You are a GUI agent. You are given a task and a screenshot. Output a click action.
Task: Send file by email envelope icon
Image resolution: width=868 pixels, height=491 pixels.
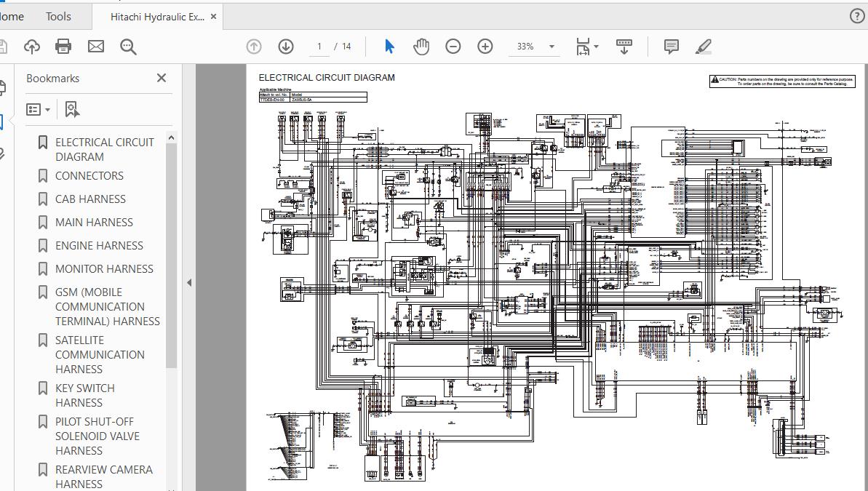coord(96,47)
